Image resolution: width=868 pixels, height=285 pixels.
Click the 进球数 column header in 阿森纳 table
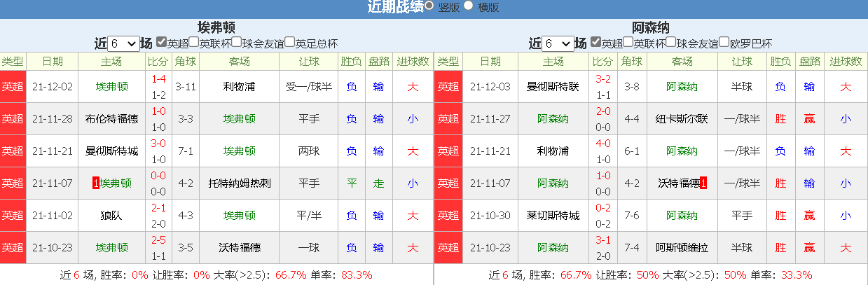pyautogui.click(x=845, y=62)
